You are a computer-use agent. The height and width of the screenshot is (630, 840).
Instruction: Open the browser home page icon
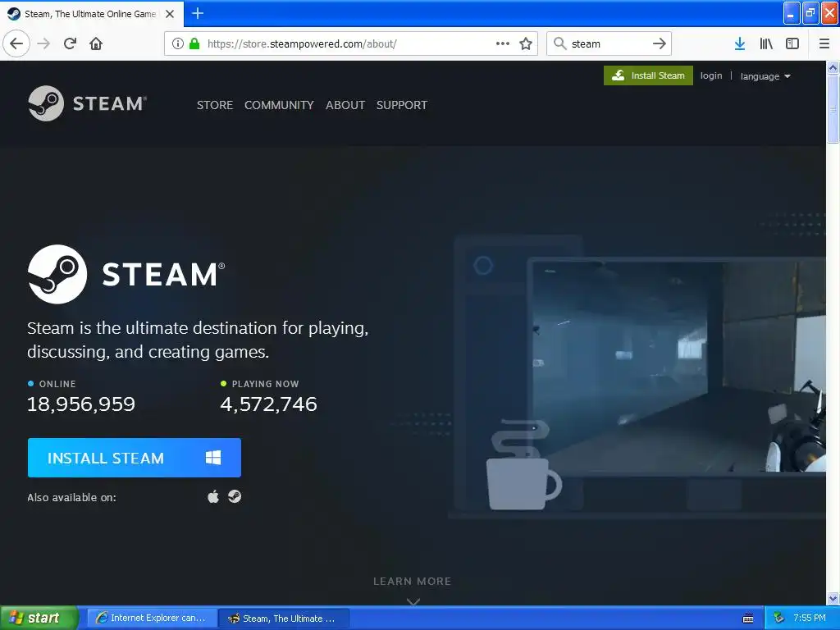click(x=96, y=43)
